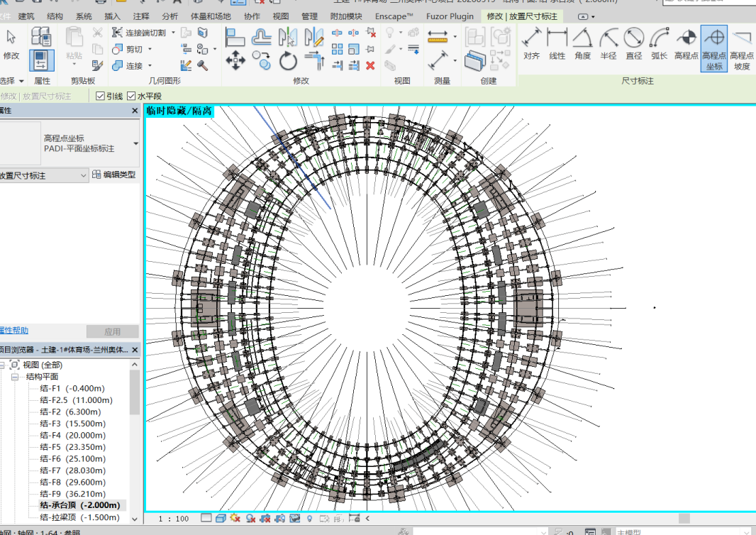756x535 pixels.
Task: Open the 结-拉梁顶 (-1.500m) view
Action: click(79, 517)
